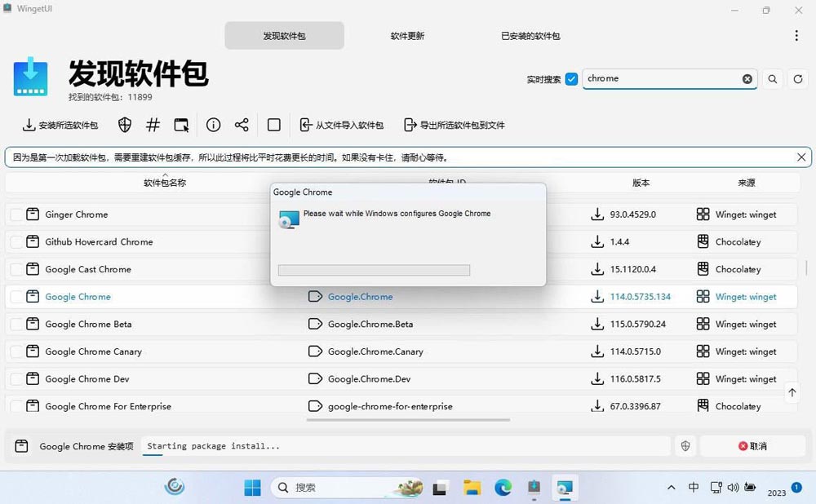Click the download icon beside 116.0.5817.5
This screenshot has width=816, height=504.
coord(597,378)
